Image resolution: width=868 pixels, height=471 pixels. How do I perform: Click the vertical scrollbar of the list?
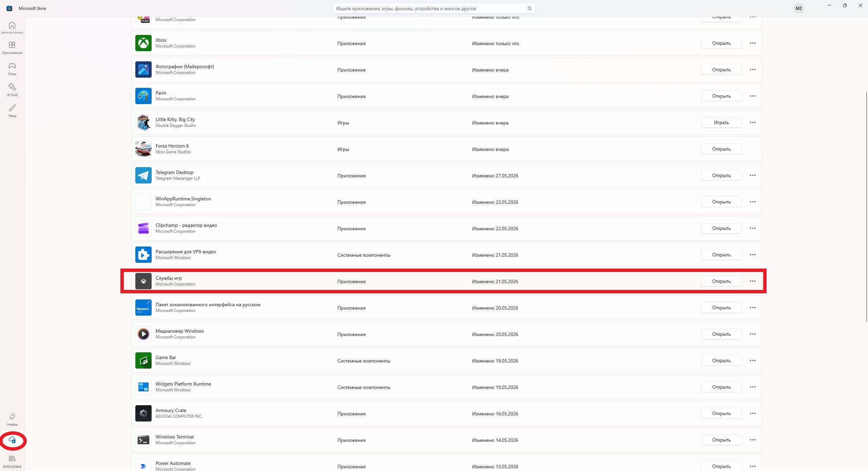pos(866,207)
